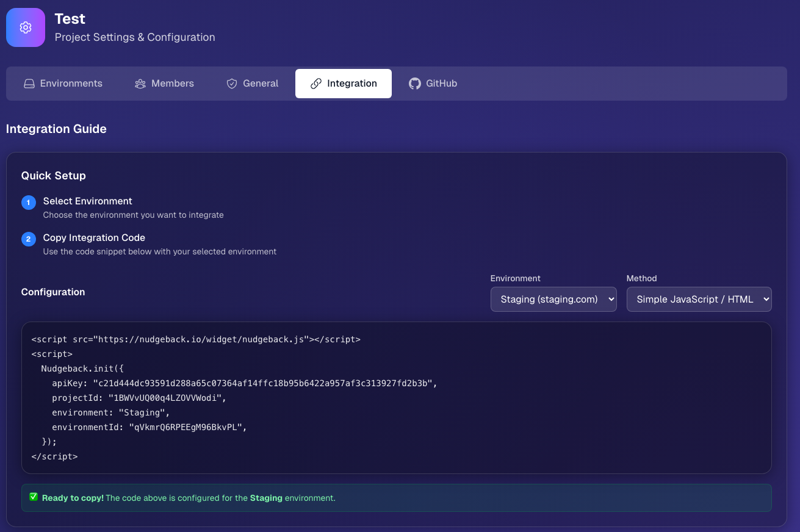The image size is (800, 532).
Task: Open the Environment dropdown showing Staging
Action: (x=553, y=299)
